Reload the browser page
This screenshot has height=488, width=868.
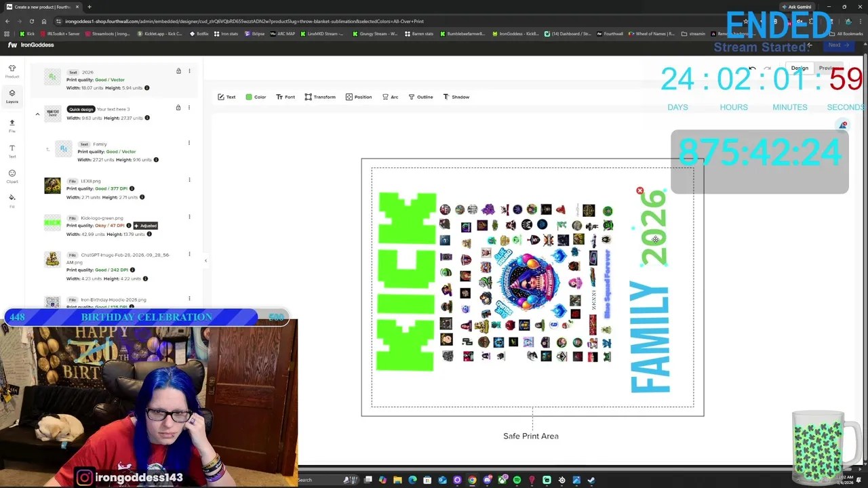coord(31,21)
